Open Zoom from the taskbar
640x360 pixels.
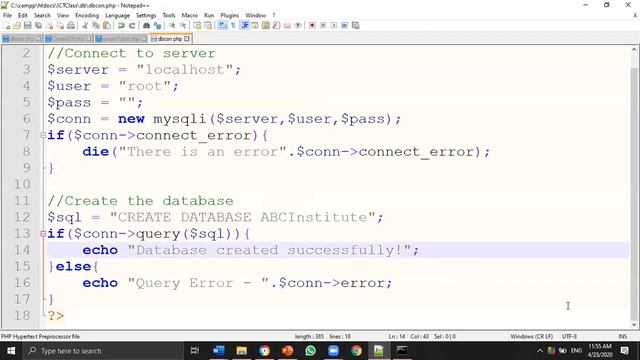[x=333, y=351]
